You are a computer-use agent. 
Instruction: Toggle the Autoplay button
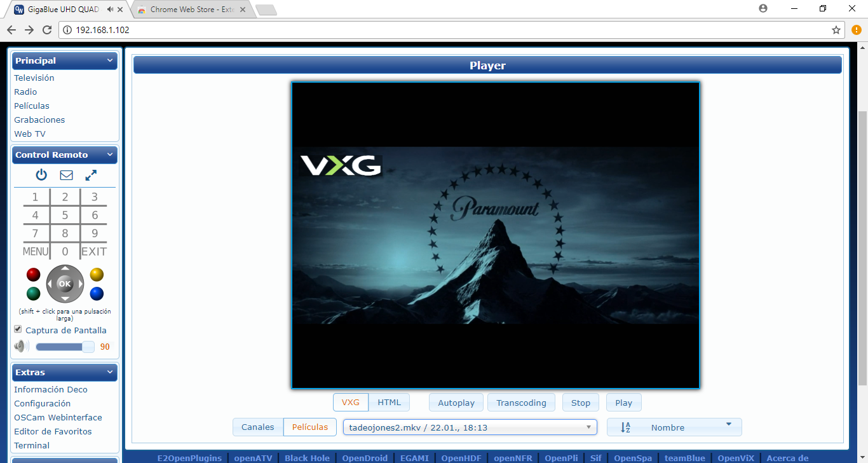pyautogui.click(x=456, y=403)
